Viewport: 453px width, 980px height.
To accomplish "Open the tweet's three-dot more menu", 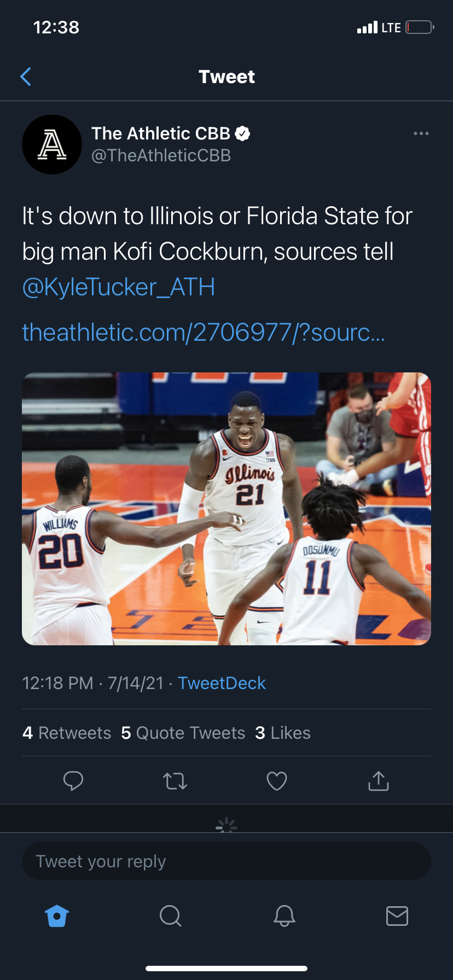I will click(421, 133).
